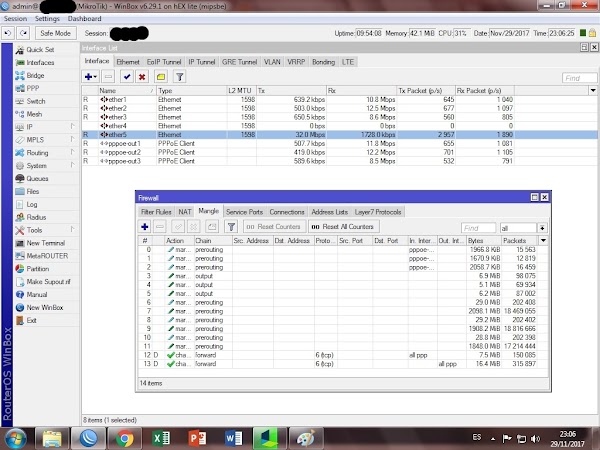Click the Undo arrow in WinBox toolbar
This screenshot has height=450, width=600.
(8, 33)
